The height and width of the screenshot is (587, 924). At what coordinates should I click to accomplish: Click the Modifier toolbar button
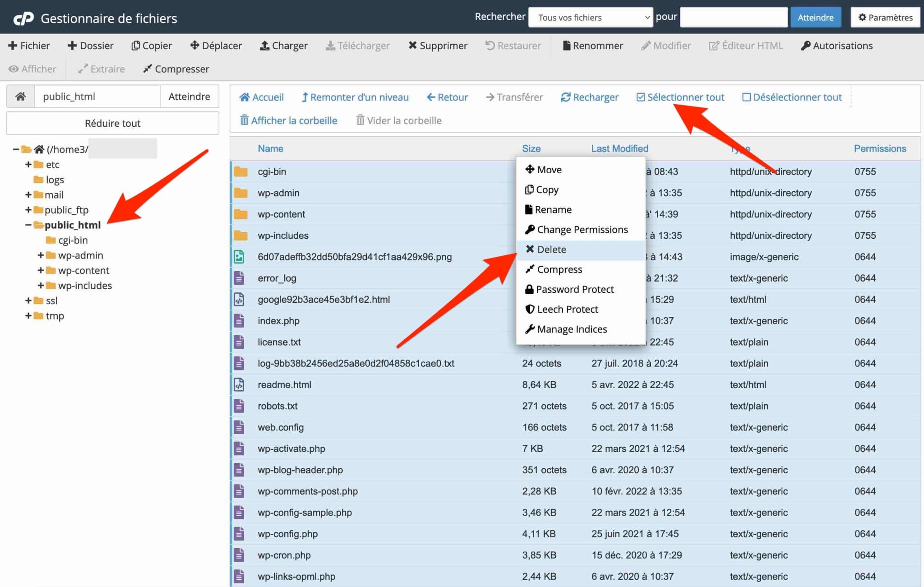(666, 46)
